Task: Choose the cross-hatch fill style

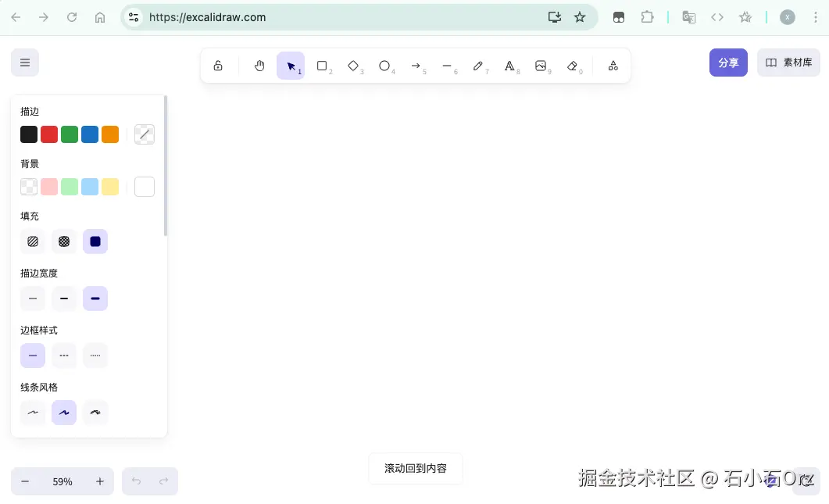Action: [64, 241]
